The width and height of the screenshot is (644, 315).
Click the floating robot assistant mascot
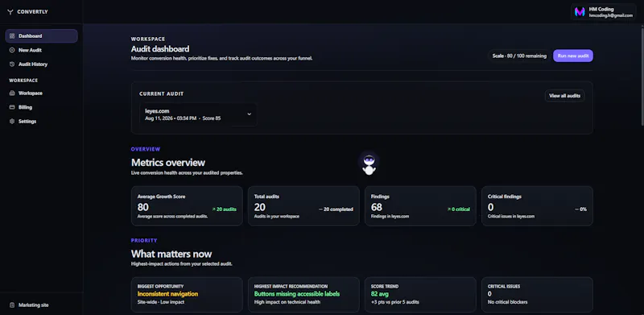[x=369, y=164]
